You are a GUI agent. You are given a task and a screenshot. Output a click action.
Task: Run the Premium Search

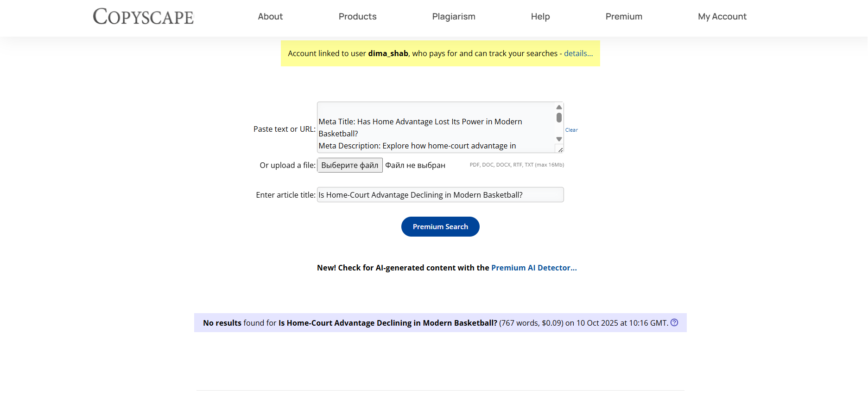(440, 227)
